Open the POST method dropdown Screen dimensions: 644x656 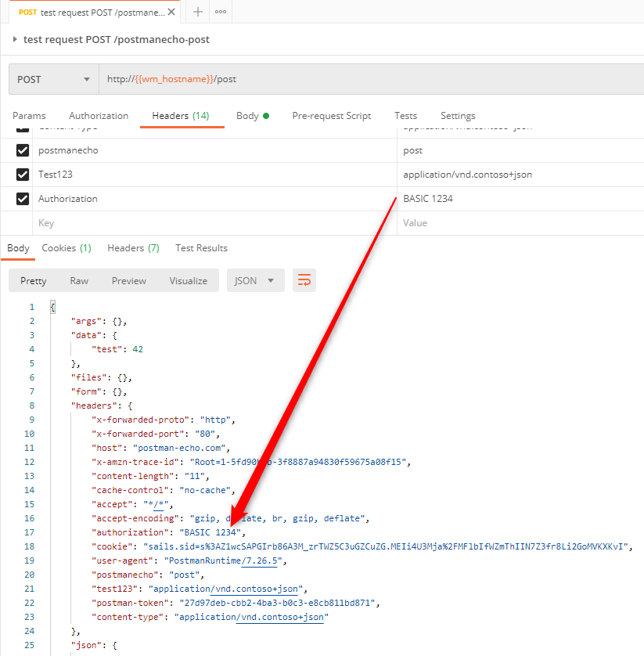[x=53, y=79]
